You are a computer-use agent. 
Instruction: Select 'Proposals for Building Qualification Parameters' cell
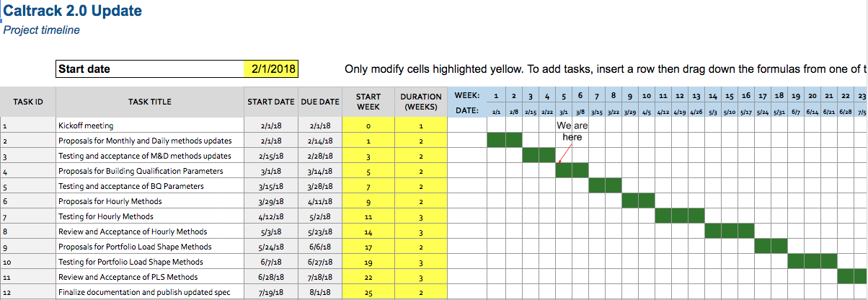[x=150, y=171]
